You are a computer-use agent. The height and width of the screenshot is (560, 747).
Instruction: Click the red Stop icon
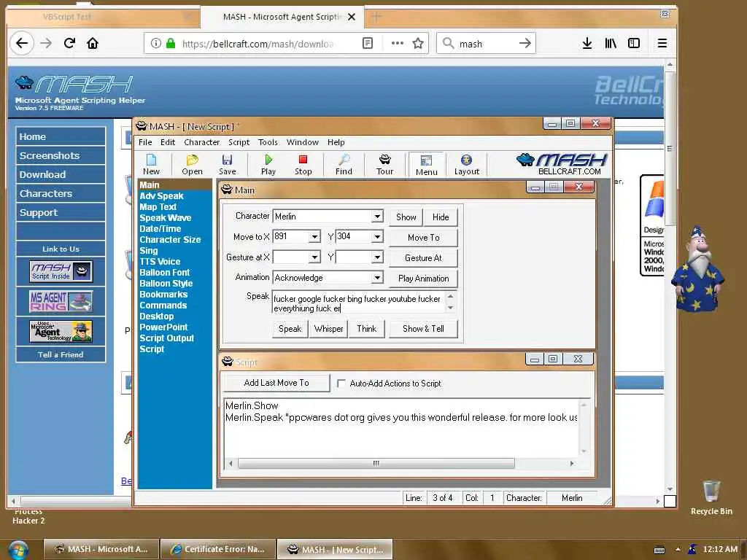click(x=303, y=164)
